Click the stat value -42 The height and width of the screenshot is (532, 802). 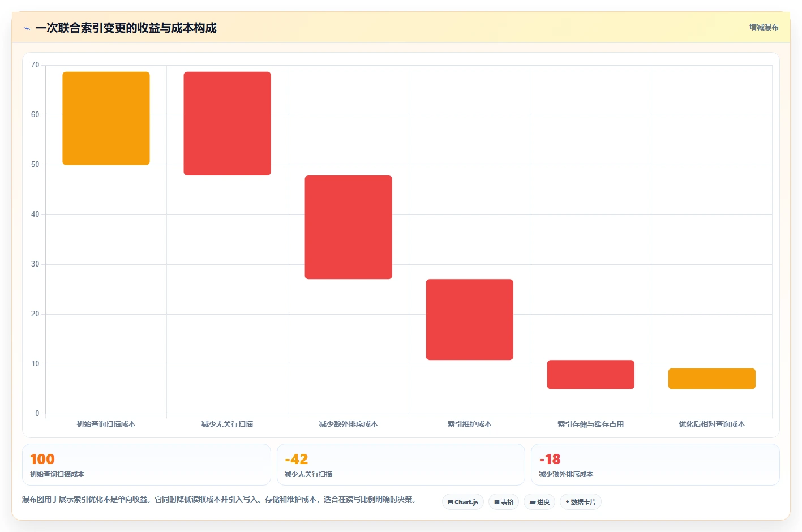pos(297,459)
